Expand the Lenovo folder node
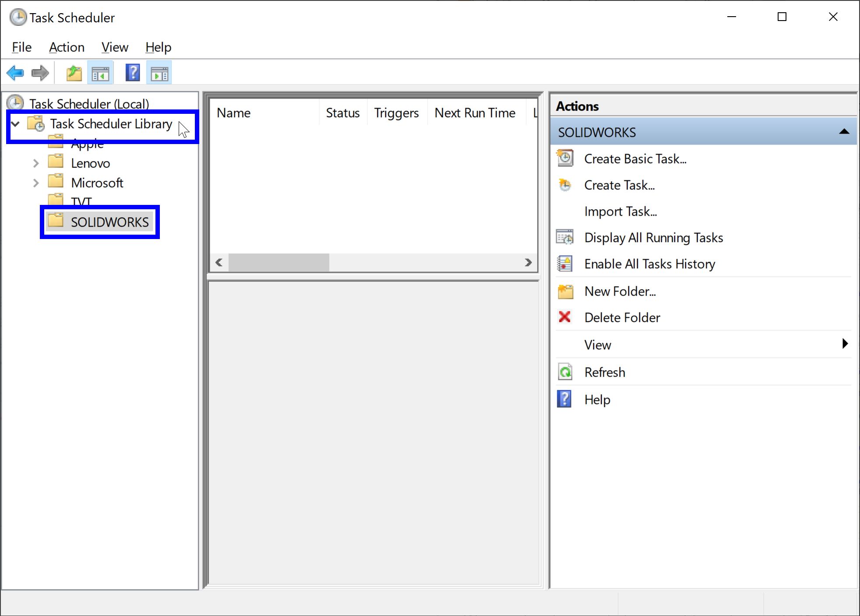Screen dimensions: 860x616 [36, 163]
